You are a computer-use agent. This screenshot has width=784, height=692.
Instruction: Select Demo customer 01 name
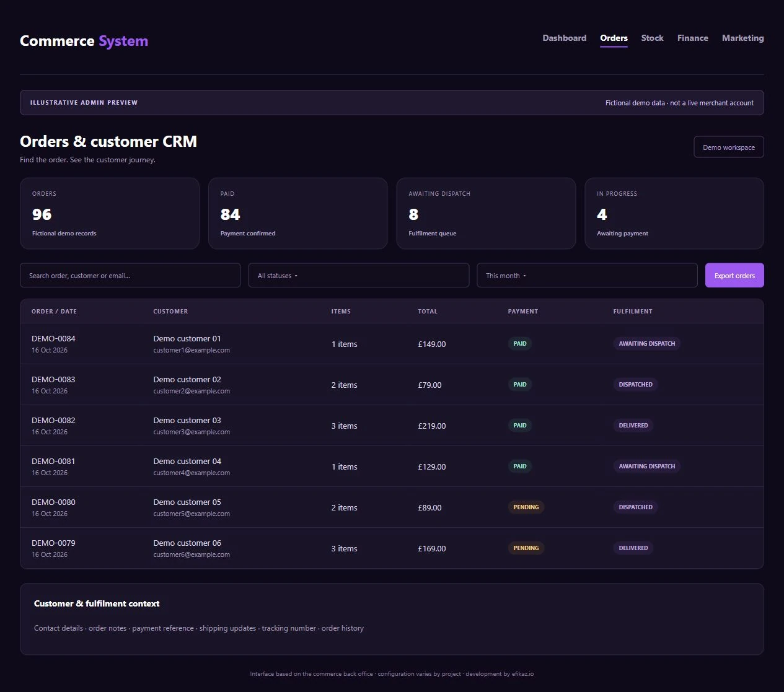point(187,339)
